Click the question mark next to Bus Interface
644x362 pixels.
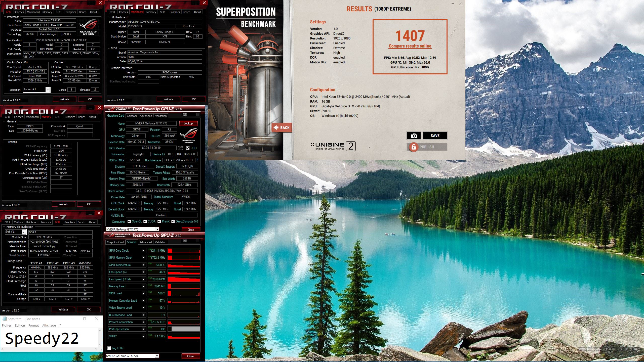coord(197,160)
